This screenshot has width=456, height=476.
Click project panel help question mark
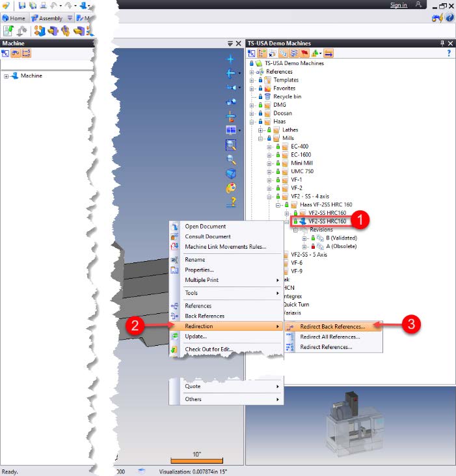pos(449,53)
